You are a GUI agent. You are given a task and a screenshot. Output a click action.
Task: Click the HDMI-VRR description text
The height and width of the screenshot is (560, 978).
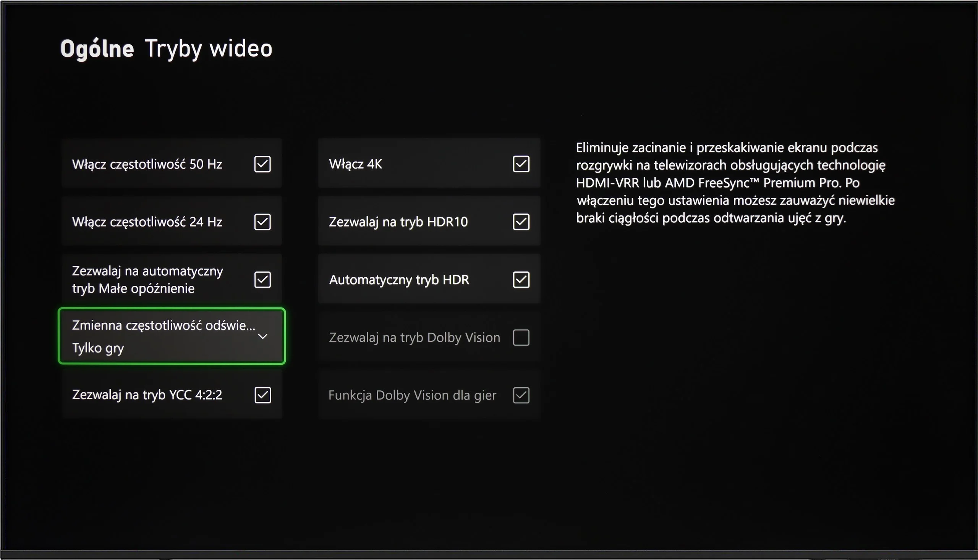pyautogui.click(x=735, y=183)
